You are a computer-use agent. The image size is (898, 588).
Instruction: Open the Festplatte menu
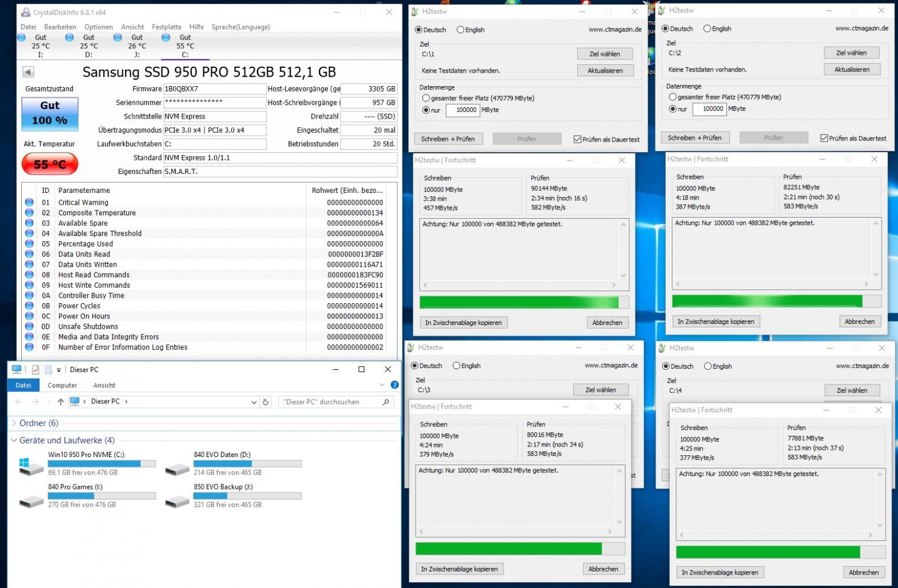tap(167, 27)
